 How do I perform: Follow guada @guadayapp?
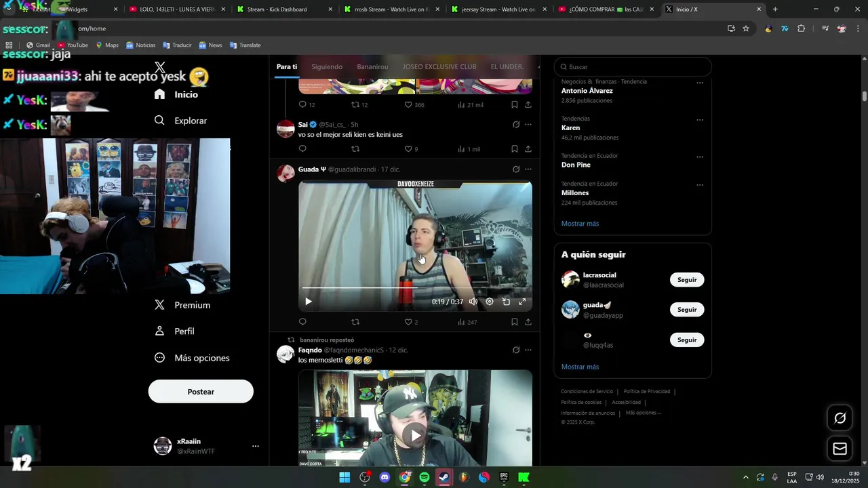(x=687, y=310)
